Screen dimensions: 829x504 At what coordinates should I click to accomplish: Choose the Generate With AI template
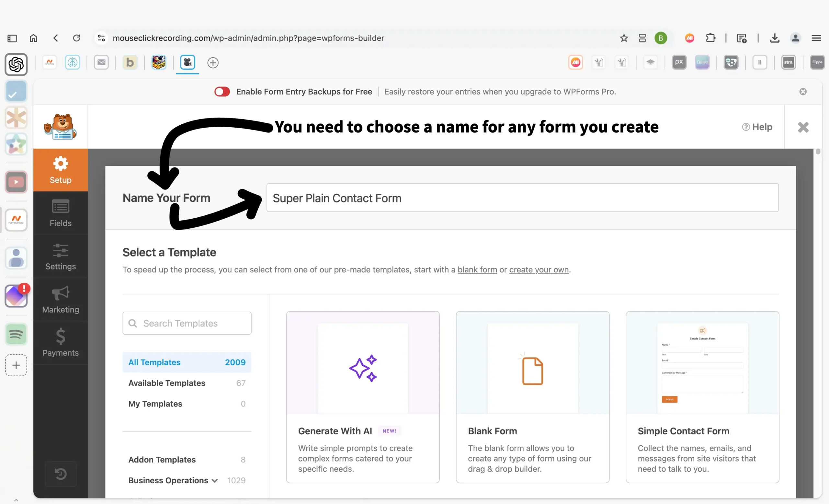(x=363, y=397)
